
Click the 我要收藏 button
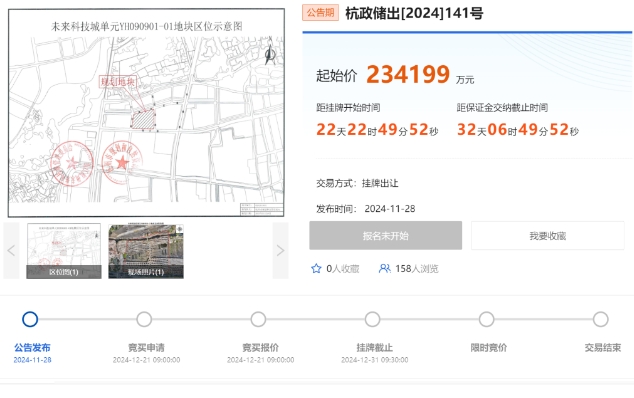[547, 235]
